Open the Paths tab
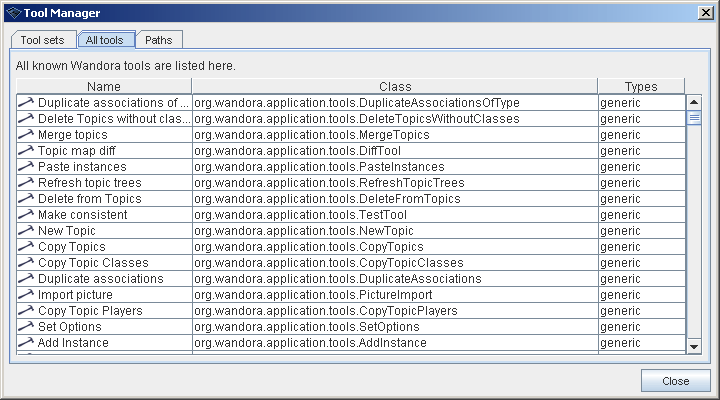The width and height of the screenshot is (720, 400). tap(159, 40)
